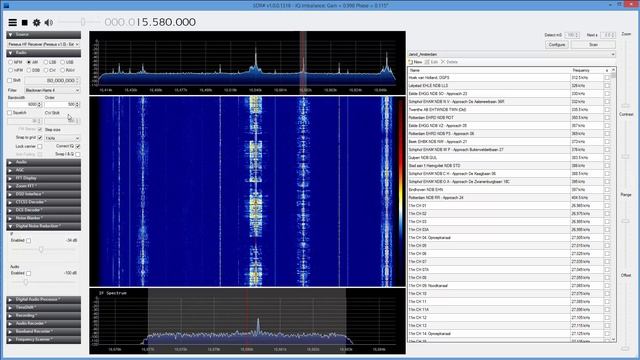Click the Configure button
Screen dimensions: 640x360
(x=556, y=44)
